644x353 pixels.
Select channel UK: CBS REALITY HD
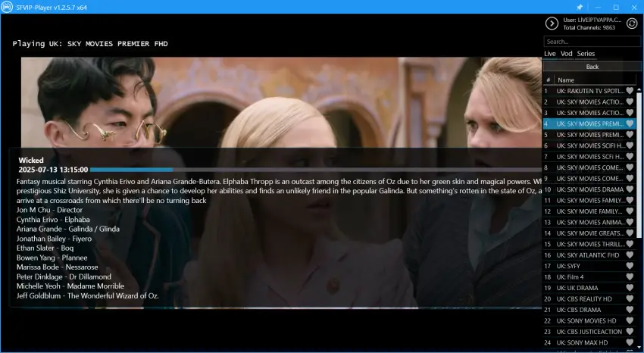[589, 298]
